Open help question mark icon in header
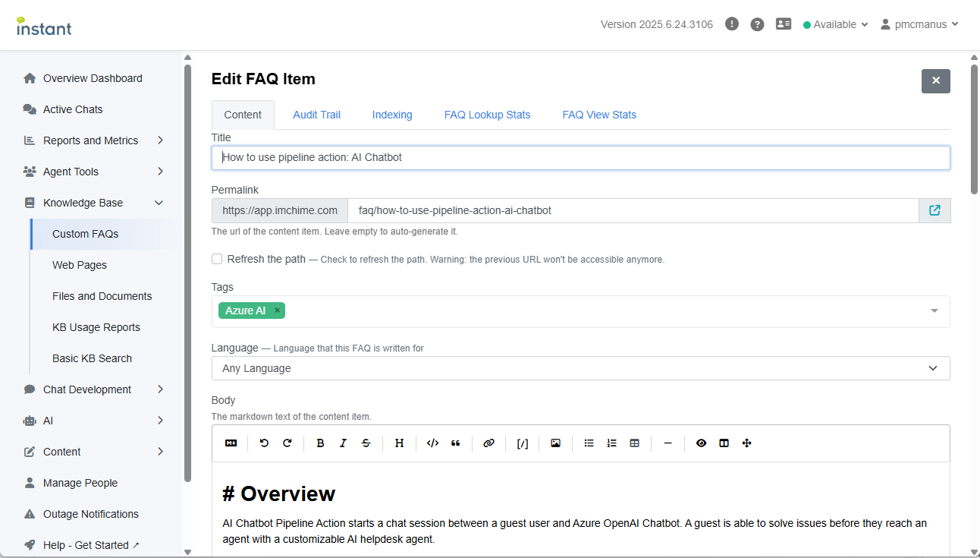The width and height of the screenshot is (980, 558). tap(757, 24)
